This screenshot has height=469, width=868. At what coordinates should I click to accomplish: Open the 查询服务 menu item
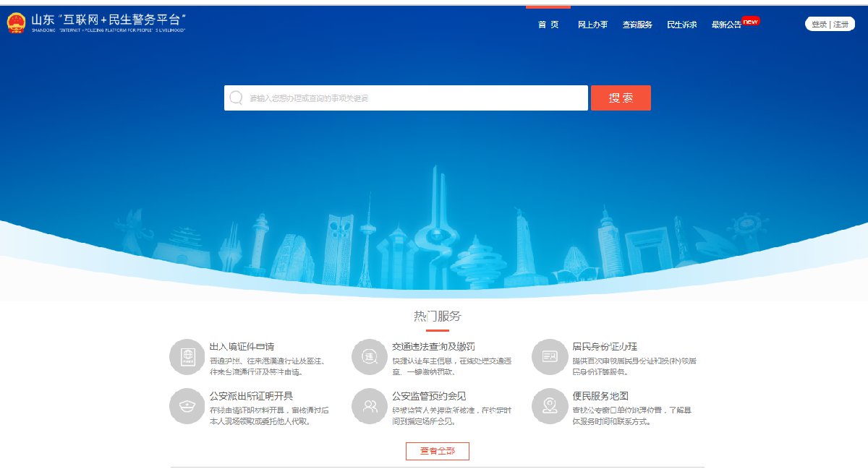637,25
